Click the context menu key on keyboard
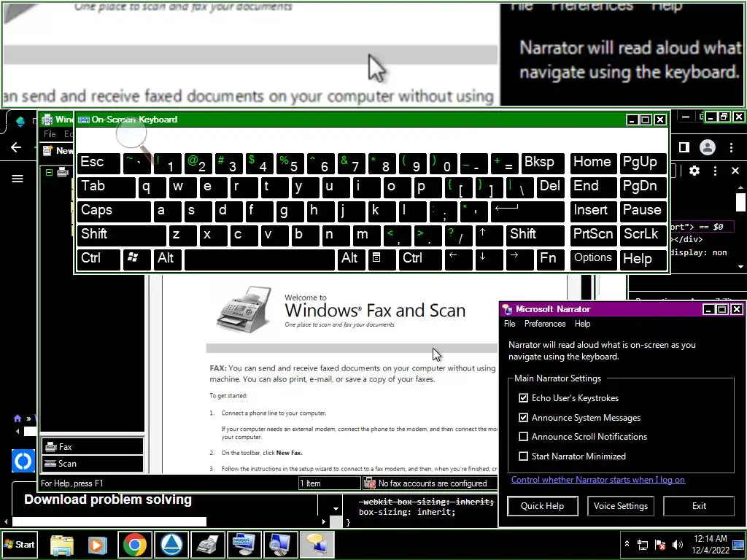The height and width of the screenshot is (560, 747). click(x=381, y=259)
